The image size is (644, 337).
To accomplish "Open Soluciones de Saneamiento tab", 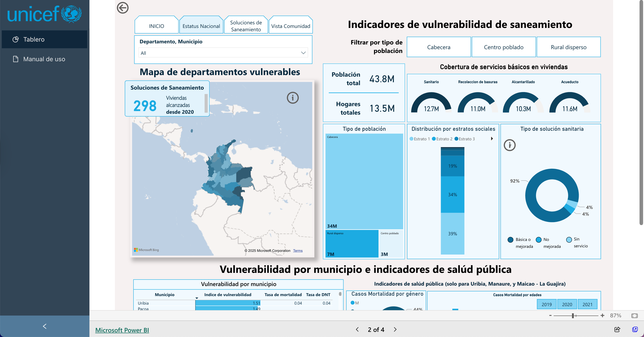I will (246, 26).
